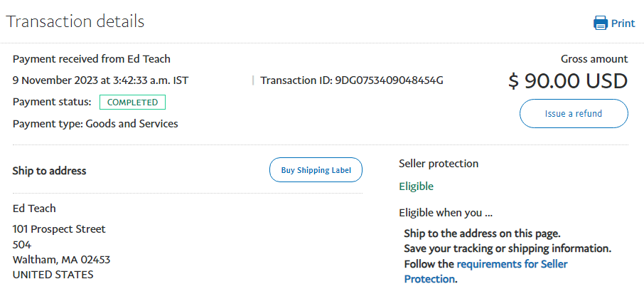
Task: Click the Seller protection heading
Action: [439, 164]
